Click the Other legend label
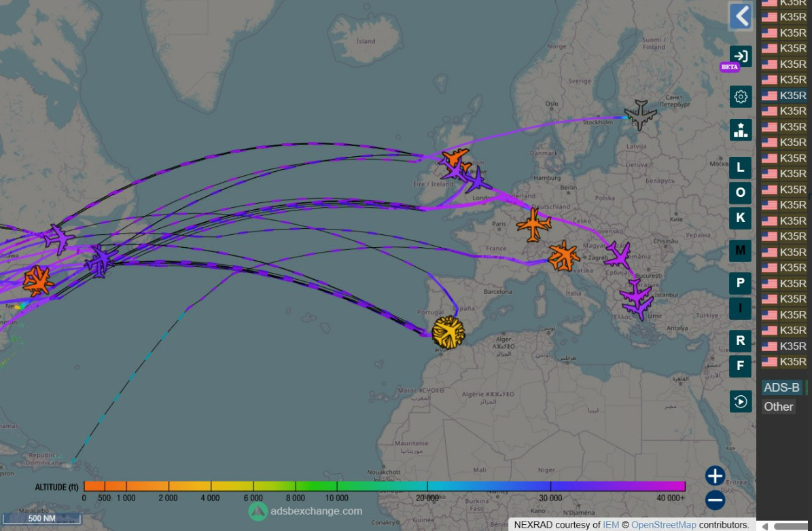812x531 pixels. point(778,407)
